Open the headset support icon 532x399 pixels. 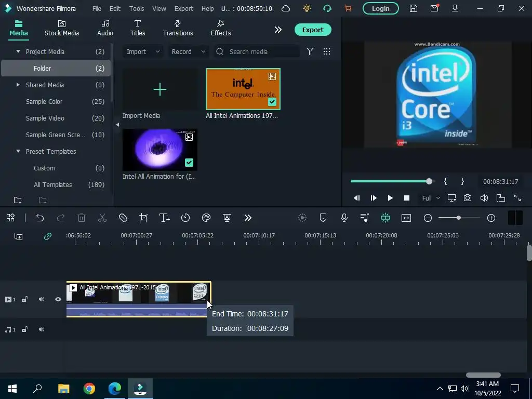coord(327,8)
